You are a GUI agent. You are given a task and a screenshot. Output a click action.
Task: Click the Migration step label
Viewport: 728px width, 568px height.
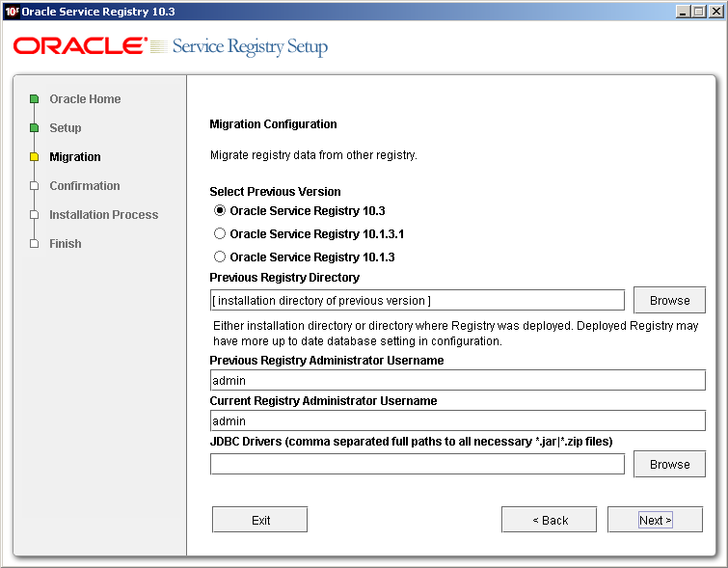click(75, 157)
